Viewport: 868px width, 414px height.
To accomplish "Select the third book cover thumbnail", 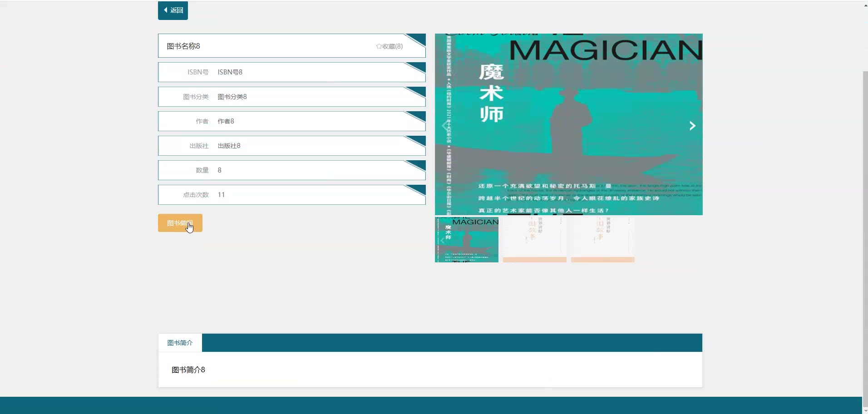I will pyautogui.click(x=603, y=240).
